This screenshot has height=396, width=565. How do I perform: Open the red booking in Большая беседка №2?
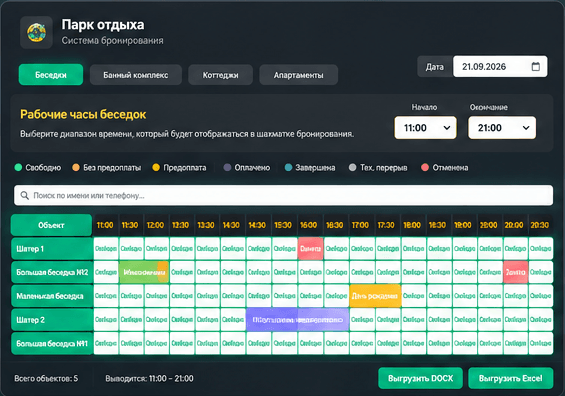(516, 272)
